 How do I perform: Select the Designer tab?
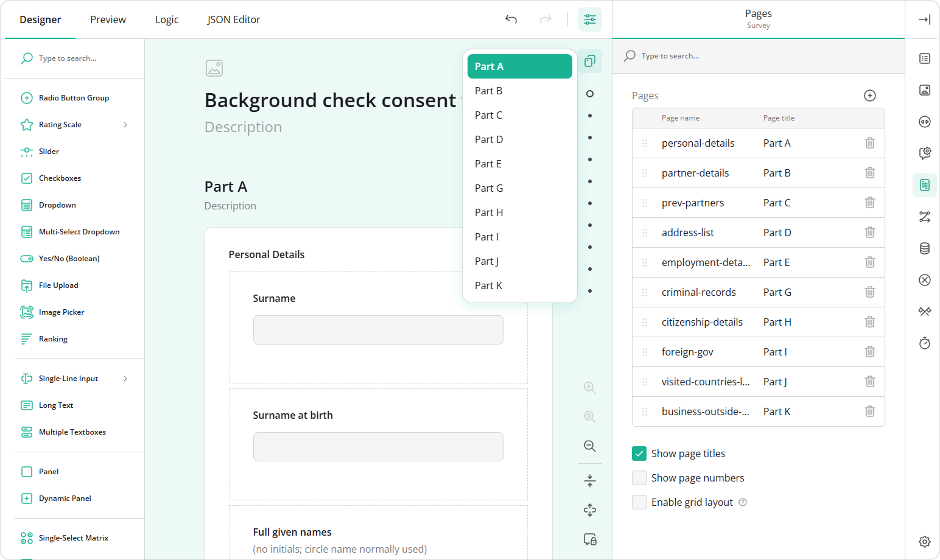(40, 19)
